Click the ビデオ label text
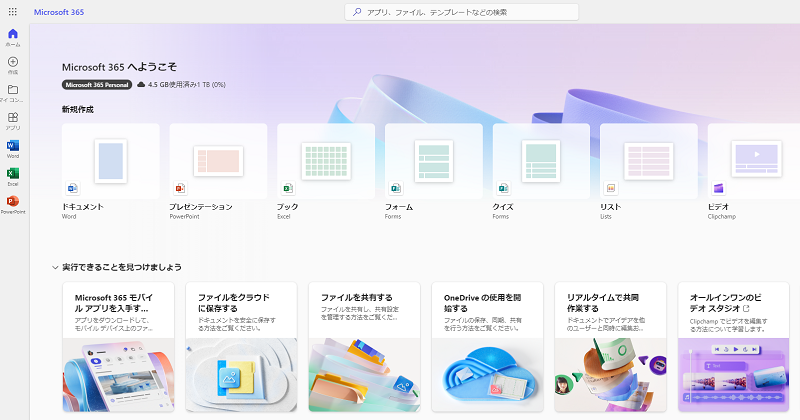800x420 pixels. point(718,207)
